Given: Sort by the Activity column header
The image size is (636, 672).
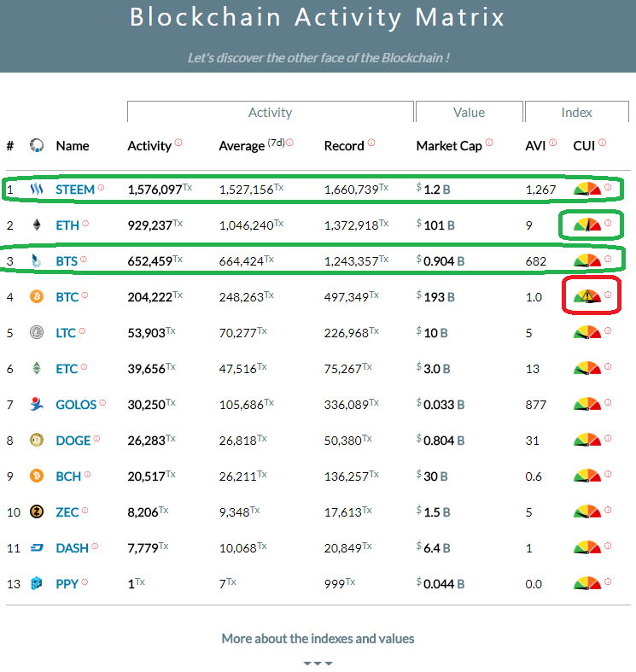Looking at the screenshot, I should (x=149, y=146).
